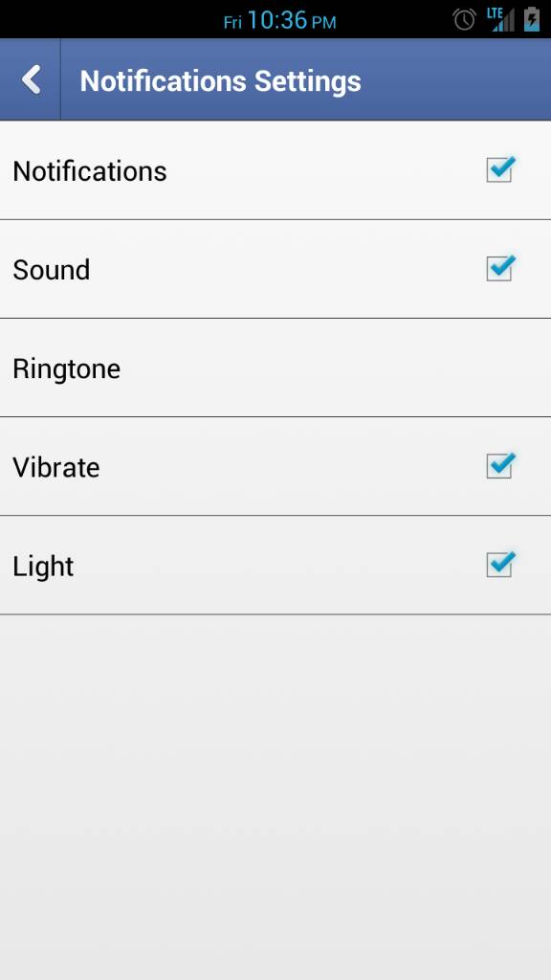551x980 pixels.
Task: Select the Notifications row label
Action: pos(90,171)
